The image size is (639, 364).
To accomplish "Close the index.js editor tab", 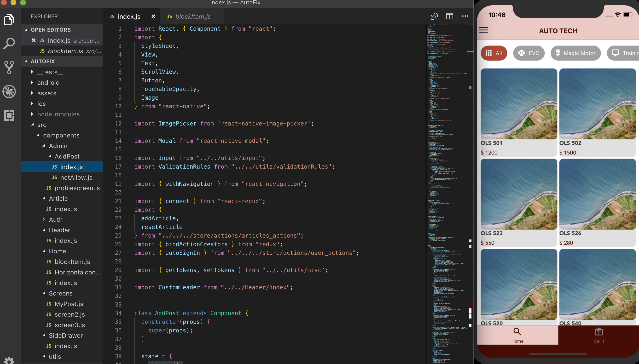I will [153, 17].
